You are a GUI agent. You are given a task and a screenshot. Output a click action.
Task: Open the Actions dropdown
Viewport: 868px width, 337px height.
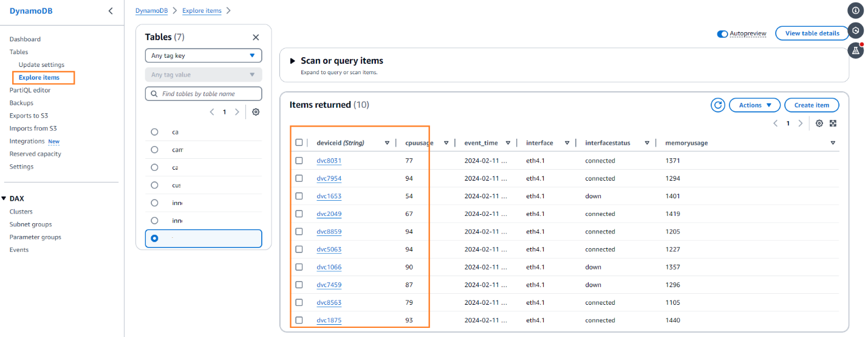point(754,105)
